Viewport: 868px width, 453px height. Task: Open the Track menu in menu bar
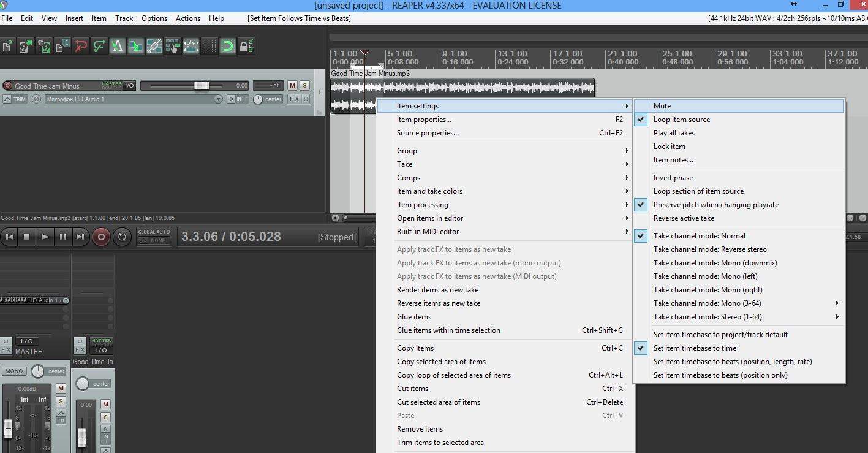[x=124, y=18]
